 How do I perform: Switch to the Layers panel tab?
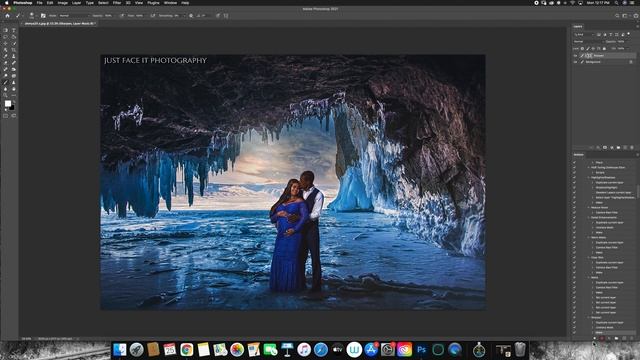pos(578,27)
